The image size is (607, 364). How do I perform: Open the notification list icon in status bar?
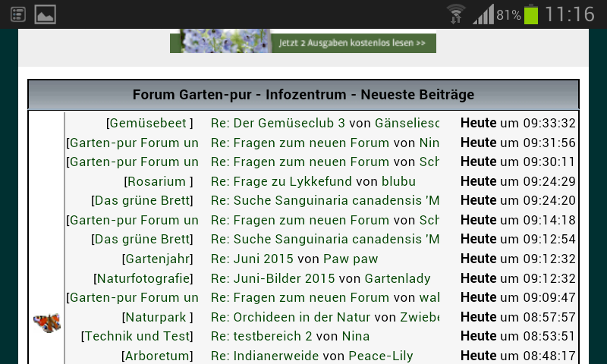coord(18,14)
